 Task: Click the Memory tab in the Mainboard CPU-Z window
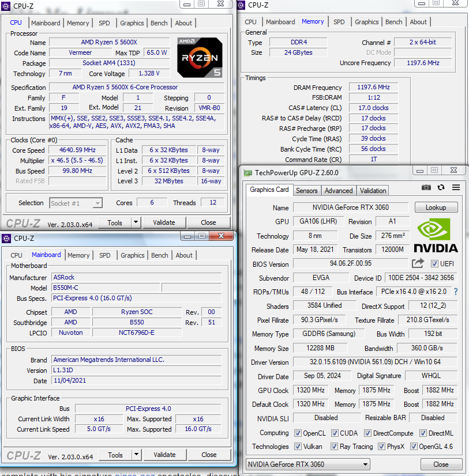(x=78, y=255)
